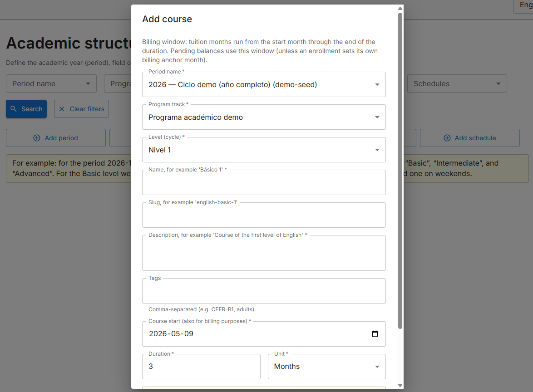Viewport: 533px width, 392px height.
Task: Click the Add schedule button
Action: [469, 138]
